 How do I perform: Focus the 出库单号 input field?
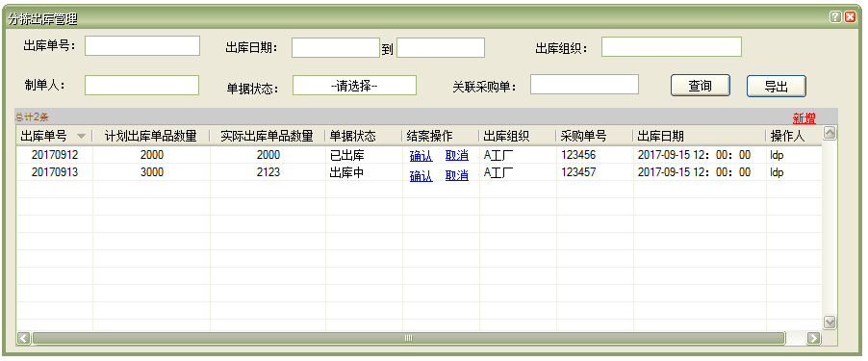click(x=142, y=46)
